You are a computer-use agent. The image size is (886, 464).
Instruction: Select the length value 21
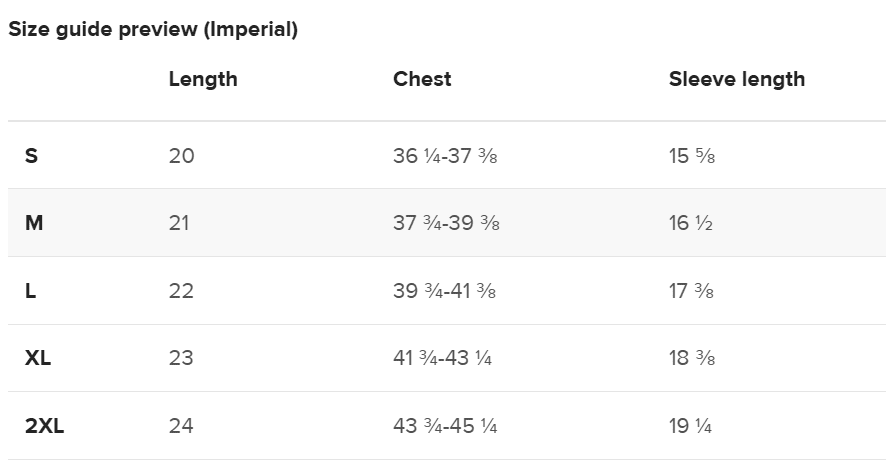click(179, 223)
